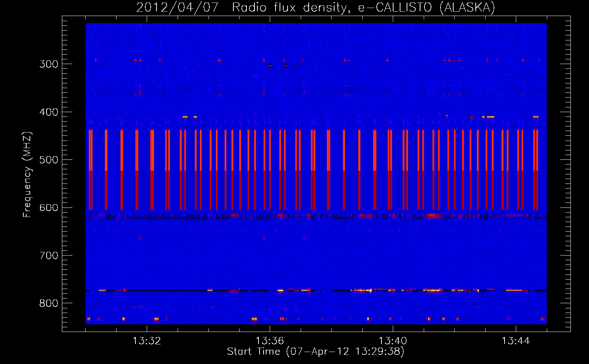Click the 13:40 time tick label

[393, 341]
